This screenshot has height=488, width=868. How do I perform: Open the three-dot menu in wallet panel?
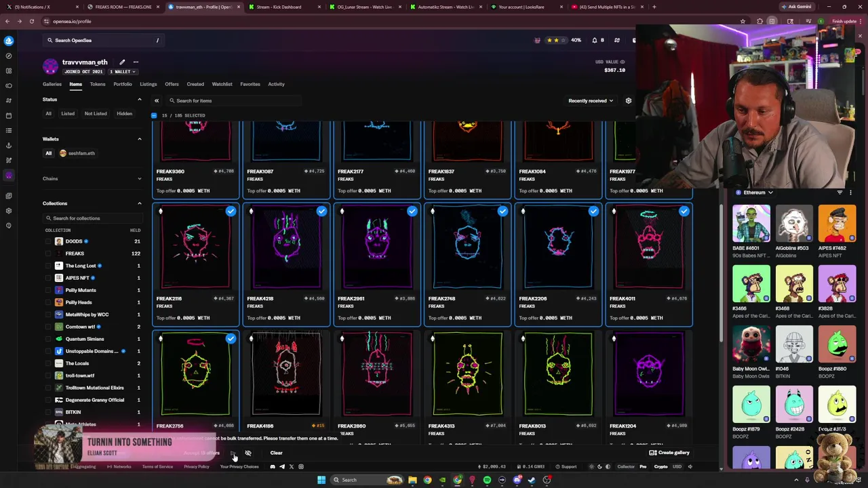tap(850, 192)
